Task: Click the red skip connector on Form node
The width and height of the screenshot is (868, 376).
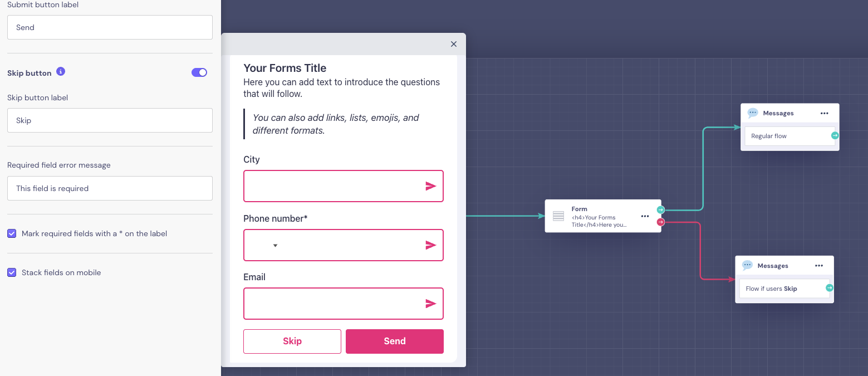Action: point(661,222)
